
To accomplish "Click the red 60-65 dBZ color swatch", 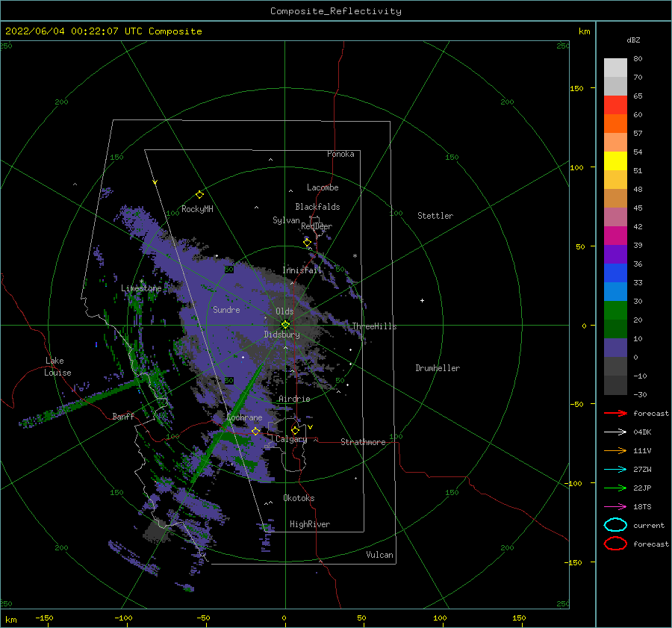I will click(x=615, y=105).
